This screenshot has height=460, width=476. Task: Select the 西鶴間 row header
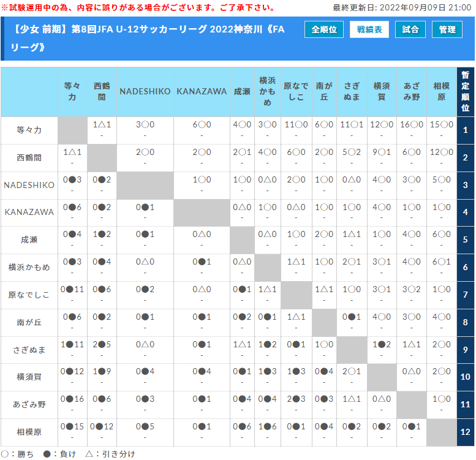(29, 158)
